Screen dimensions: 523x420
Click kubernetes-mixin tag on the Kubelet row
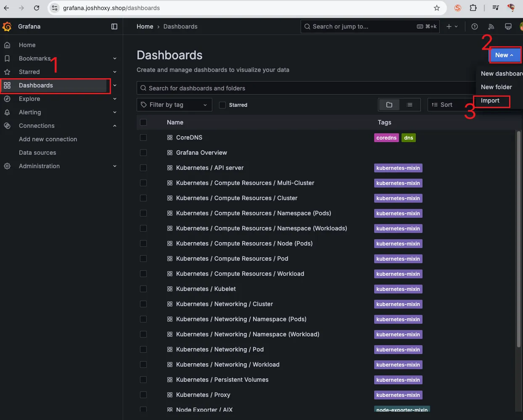(x=398, y=289)
